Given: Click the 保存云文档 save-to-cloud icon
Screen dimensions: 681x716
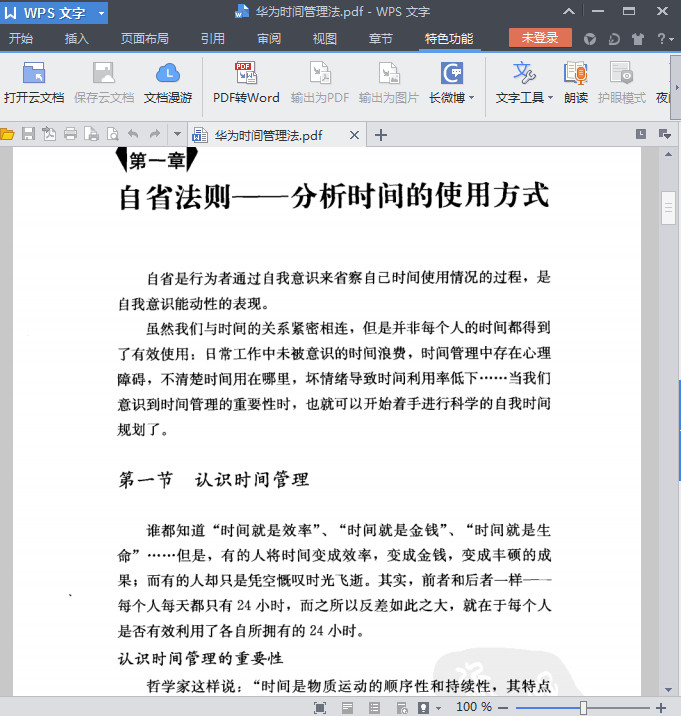Looking at the screenshot, I should point(104,73).
